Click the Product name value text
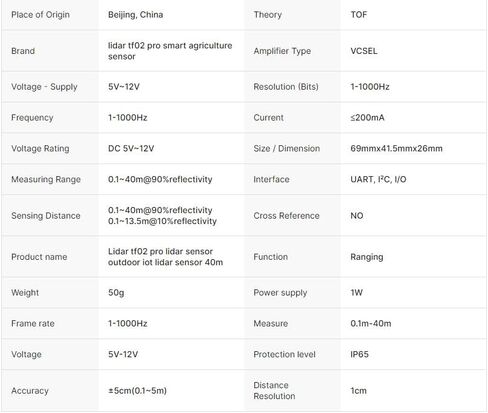Screen dimensions: 488x413 (165, 257)
